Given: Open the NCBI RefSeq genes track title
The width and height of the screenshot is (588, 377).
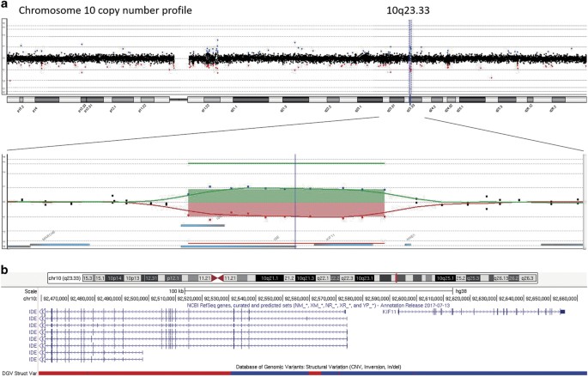Looking at the screenshot, I should point(318,306).
